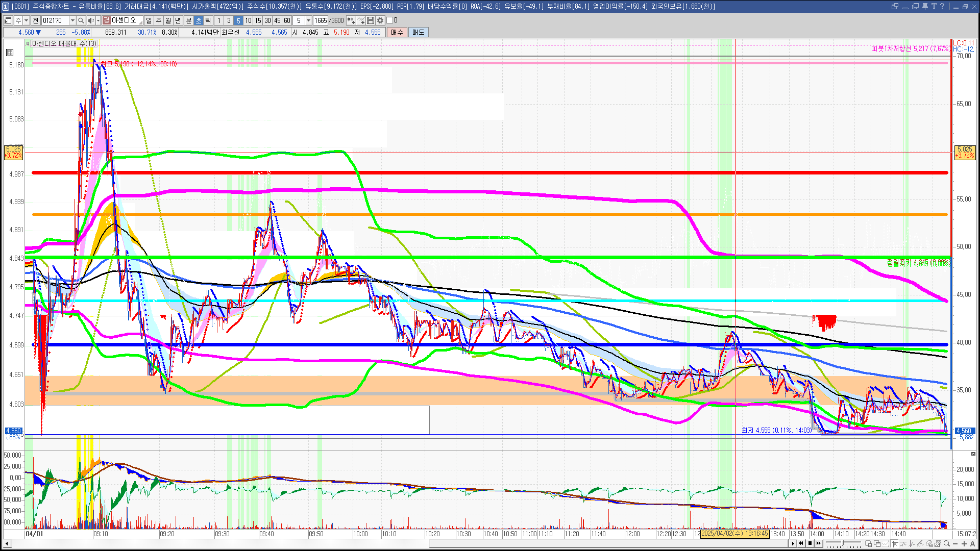Select the 10-minute interval tab
This screenshot has width=980, height=551.
coord(248,20)
